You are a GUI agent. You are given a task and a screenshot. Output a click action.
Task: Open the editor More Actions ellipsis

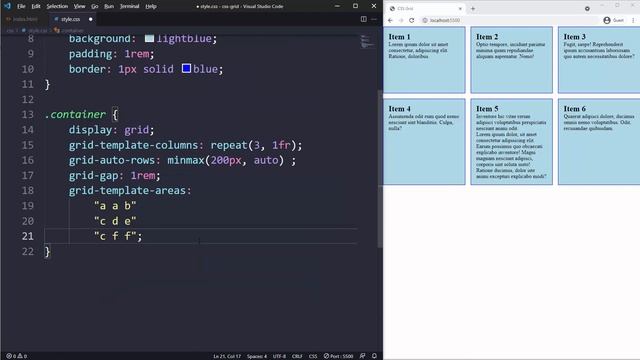tap(374, 19)
